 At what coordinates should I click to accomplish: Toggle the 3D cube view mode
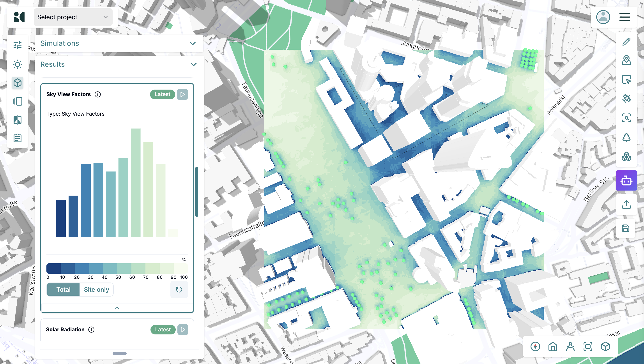(x=605, y=346)
